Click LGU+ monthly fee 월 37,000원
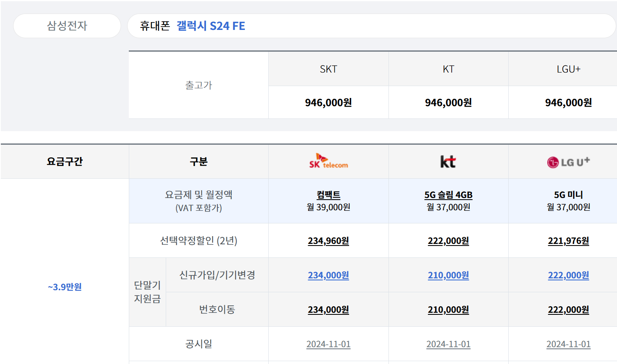The height and width of the screenshot is (364, 617). coord(568,207)
